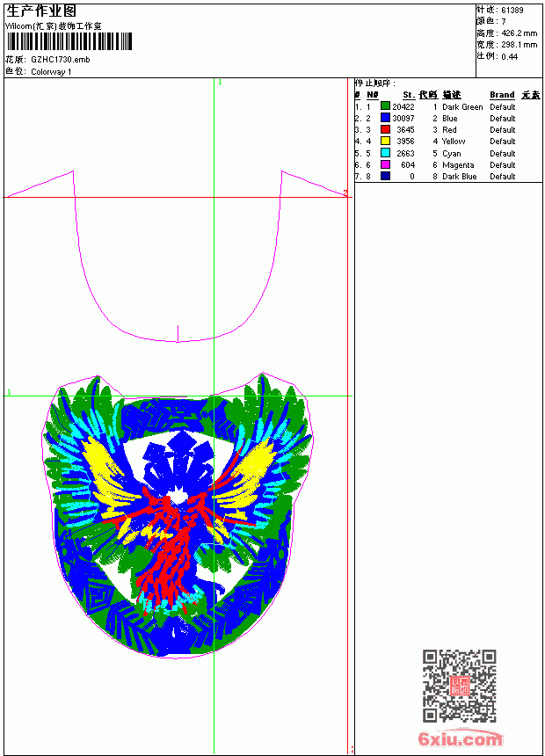Viewport: 545px width, 756px height.
Task: Click the Blue thread color swatch
Action: (x=385, y=118)
